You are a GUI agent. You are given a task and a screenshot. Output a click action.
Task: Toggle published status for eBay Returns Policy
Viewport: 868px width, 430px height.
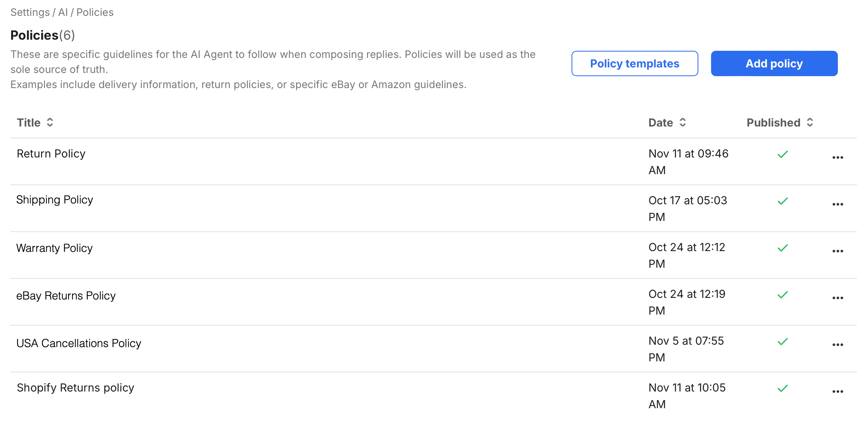coord(783,295)
